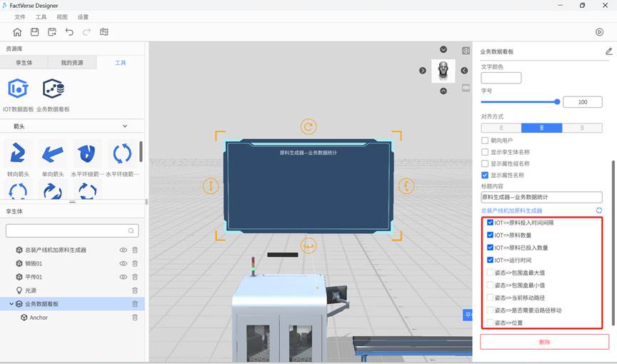This screenshot has width=617, height=364.
Task: Click the pencil rename icon for 业务数据看板
Action: coord(608,51)
